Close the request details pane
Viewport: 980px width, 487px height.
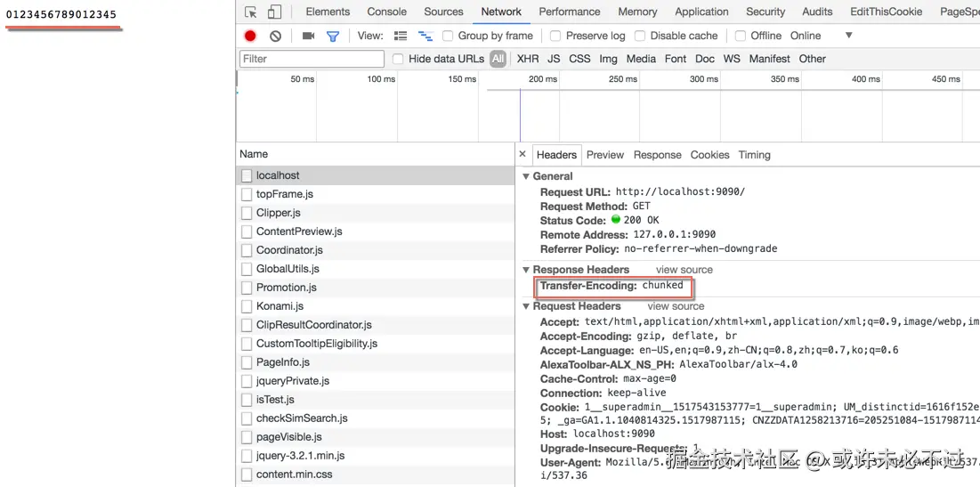click(522, 154)
